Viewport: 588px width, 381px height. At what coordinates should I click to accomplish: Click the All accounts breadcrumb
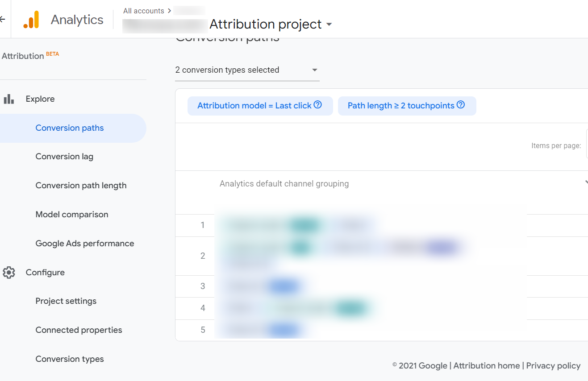[144, 11]
